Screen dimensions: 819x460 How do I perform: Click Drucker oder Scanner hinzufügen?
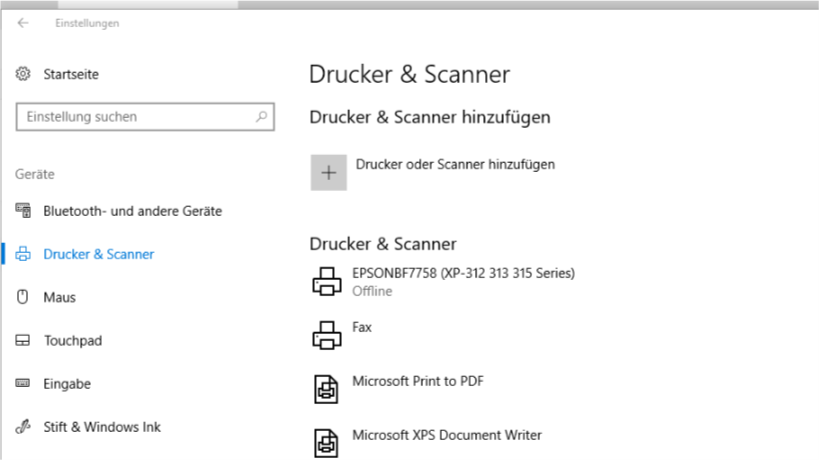tap(455, 164)
